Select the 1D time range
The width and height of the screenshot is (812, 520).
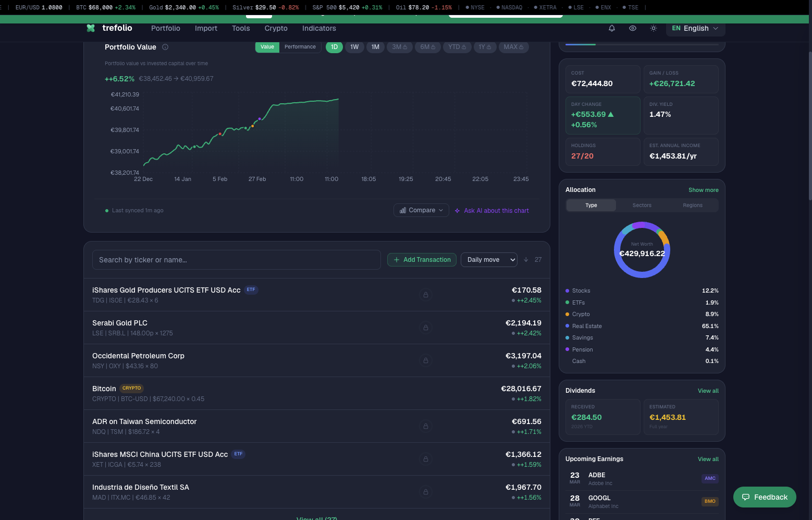[334, 47]
